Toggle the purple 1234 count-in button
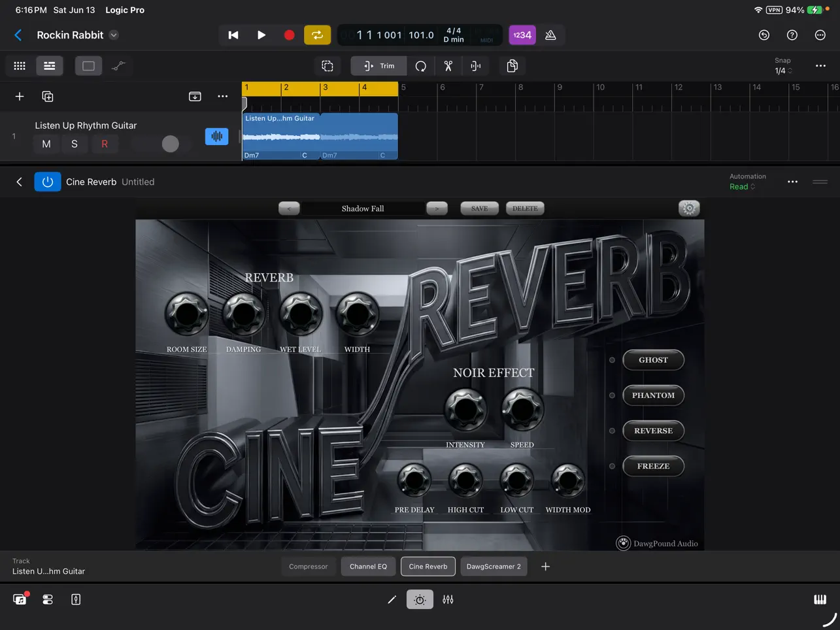840x630 pixels. [522, 35]
